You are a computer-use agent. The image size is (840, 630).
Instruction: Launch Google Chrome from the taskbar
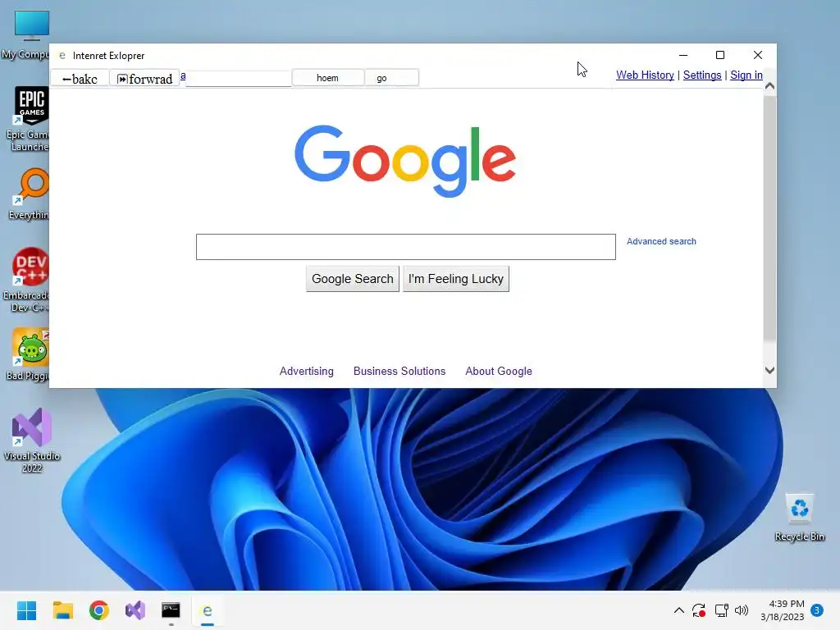coord(99,610)
